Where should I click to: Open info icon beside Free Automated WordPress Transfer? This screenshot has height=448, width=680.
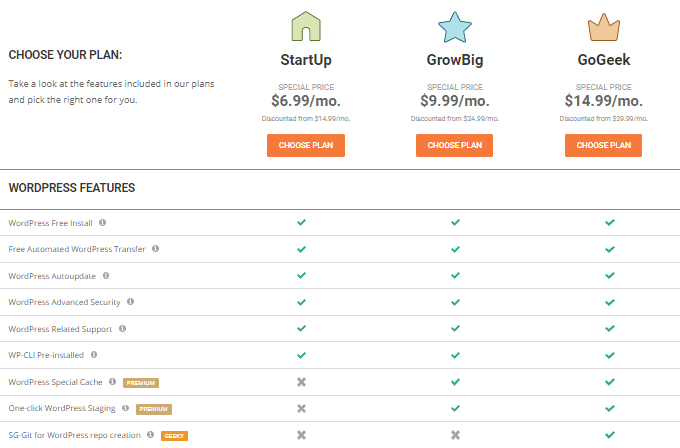pos(155,249)
